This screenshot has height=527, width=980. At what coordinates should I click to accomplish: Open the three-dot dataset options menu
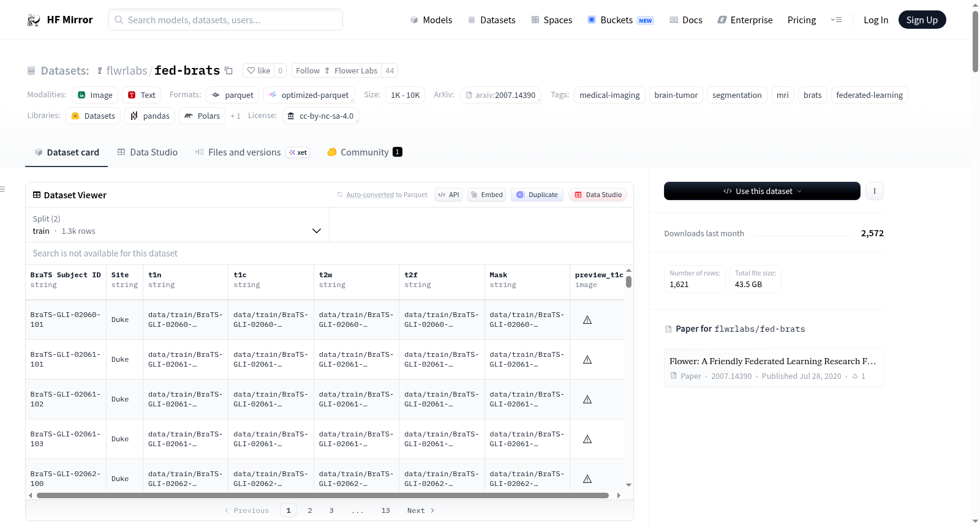874,191
